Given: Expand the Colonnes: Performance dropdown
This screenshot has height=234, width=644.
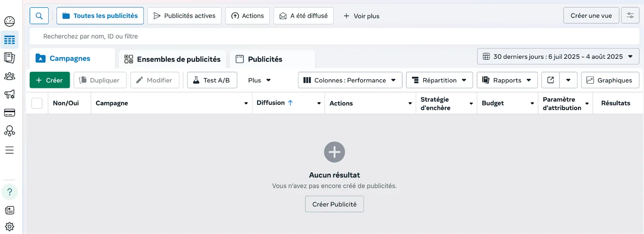Looking at the screenshot, I should coord(350,80).
